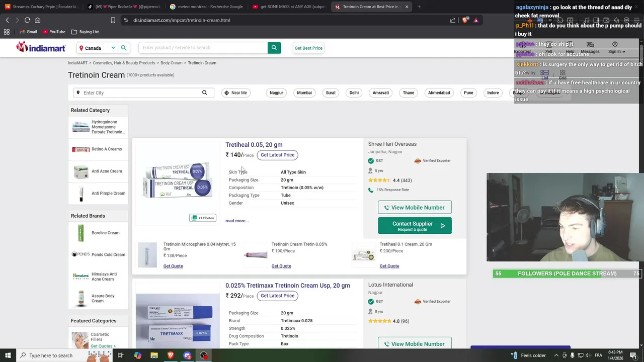Open Copilot icon in taskbar
The height and width of the screenshot is (362, 644).
[x=137, y=355]
